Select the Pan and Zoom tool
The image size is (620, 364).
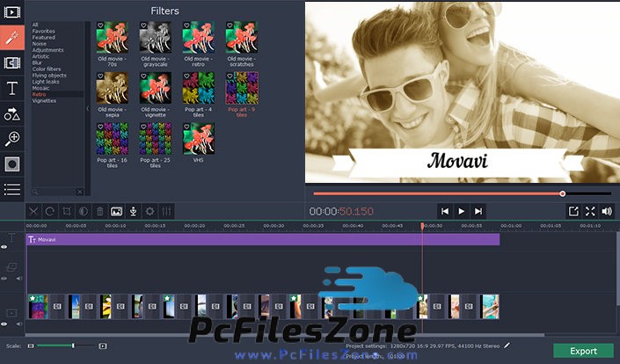coord(12,139)
